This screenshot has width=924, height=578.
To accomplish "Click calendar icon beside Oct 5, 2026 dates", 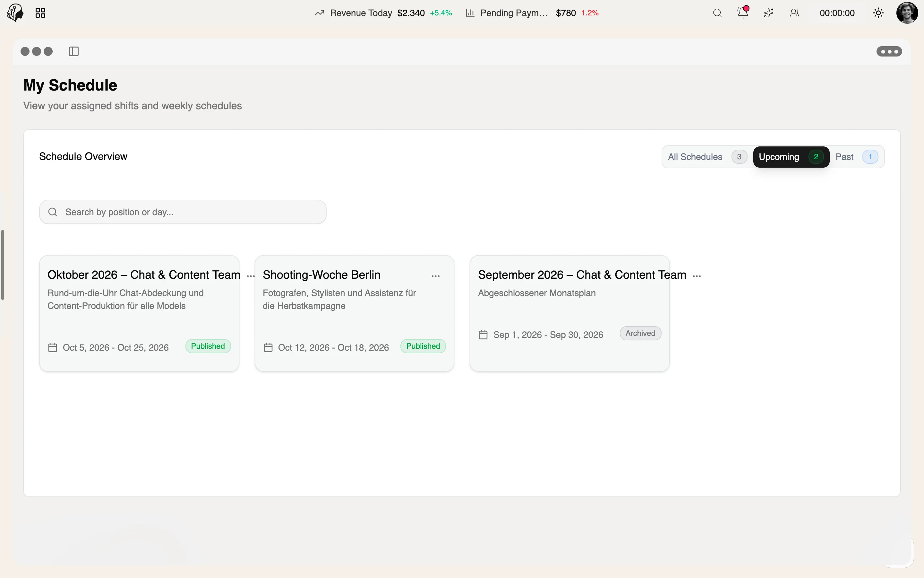I will 53,347.
